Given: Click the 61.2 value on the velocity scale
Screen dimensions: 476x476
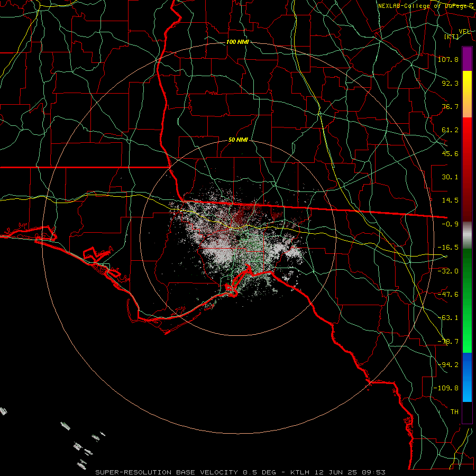Looking at the screenshot, I should tap(450, 130).
